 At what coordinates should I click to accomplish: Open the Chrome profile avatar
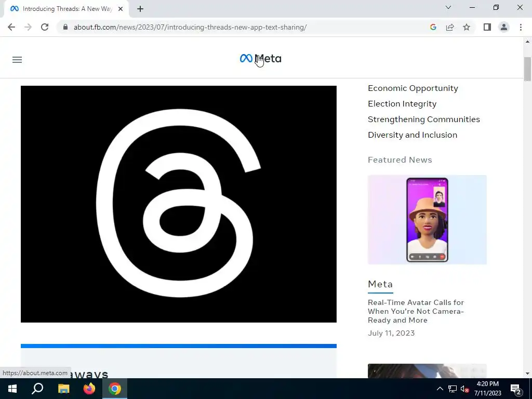[x=504, y=27]
